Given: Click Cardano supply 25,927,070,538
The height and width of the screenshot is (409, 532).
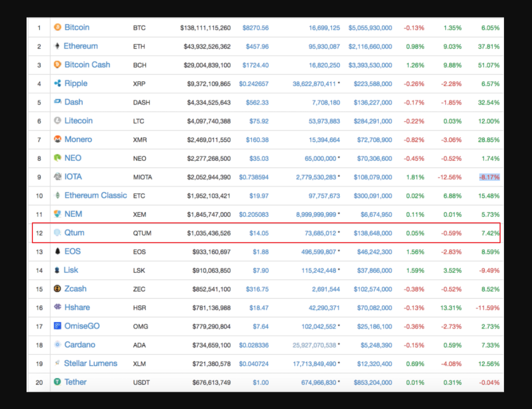Looking at the screenshot, I should (x=314, y=346).
